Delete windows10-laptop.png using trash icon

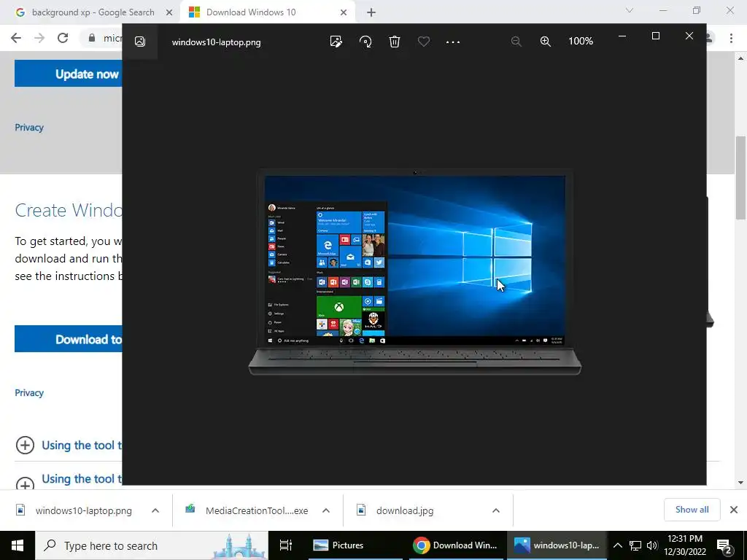[395, 42]
